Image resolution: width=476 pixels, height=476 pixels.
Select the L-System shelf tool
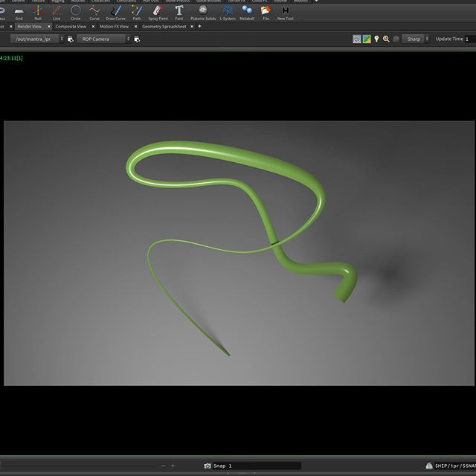pyautogui.click(x=228, y=12)
